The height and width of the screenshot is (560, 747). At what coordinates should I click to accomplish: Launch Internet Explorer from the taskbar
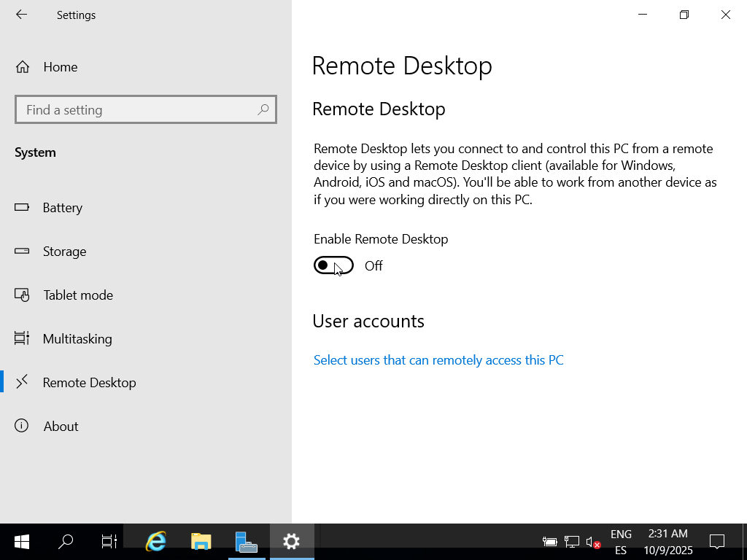156,542
